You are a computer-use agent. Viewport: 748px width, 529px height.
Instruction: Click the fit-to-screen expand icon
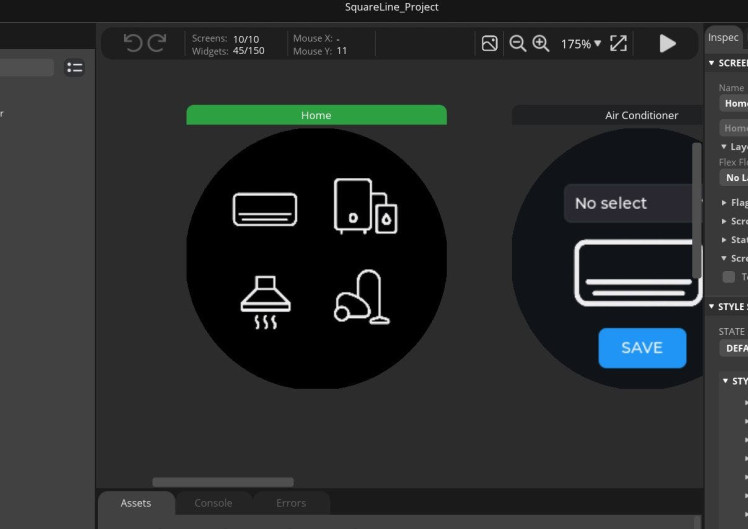point(619,43)
